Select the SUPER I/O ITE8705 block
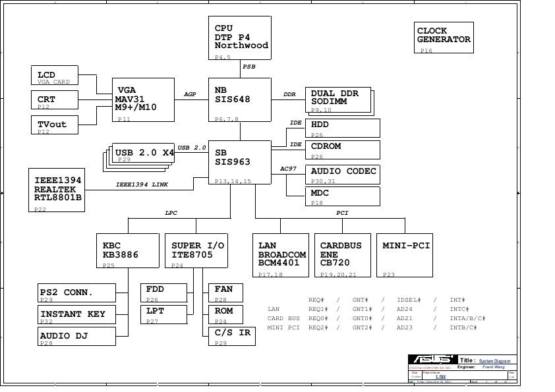Viewport: 555px width, 392px height. click(x=196, y=250)
